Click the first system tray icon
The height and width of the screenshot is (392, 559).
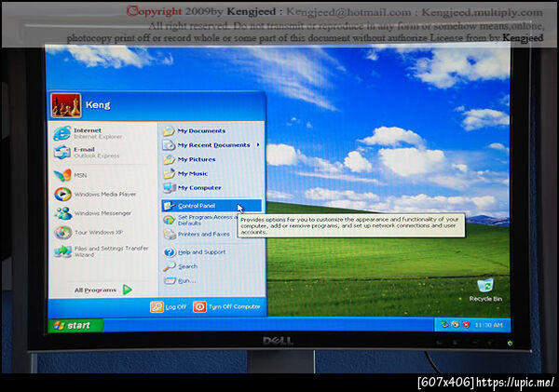pos(444,325)
